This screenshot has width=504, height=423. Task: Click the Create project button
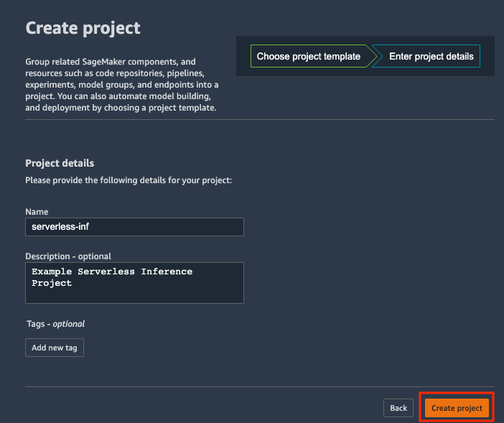[457, 408]
